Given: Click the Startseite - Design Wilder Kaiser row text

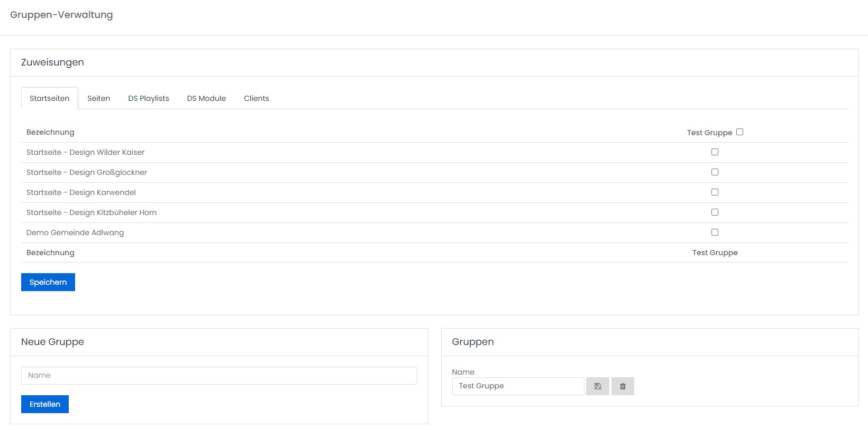Looking at the screenshot, I should [85, 152].
